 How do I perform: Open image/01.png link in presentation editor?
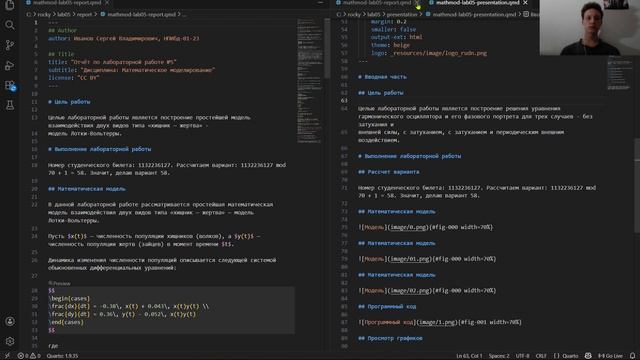pos(410,259)
